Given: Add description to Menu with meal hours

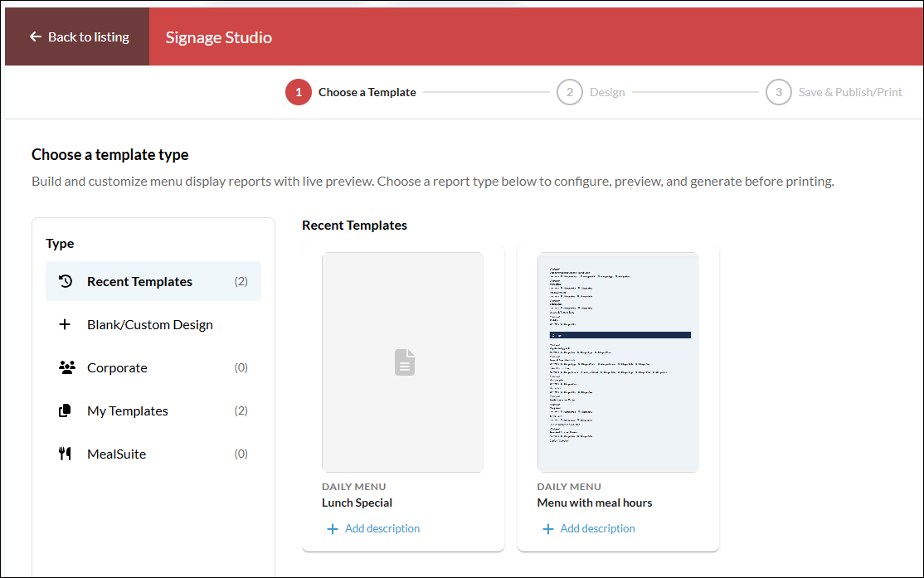Looking at the screenshot, I should pos(589,528).
